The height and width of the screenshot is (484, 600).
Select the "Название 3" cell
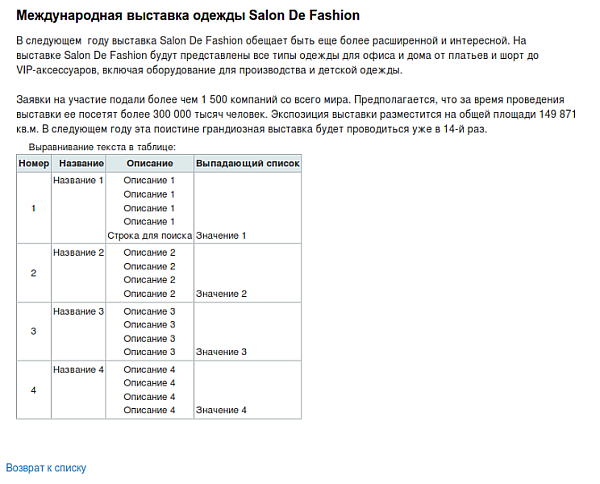pyautogui.click(x=78, y=312)
